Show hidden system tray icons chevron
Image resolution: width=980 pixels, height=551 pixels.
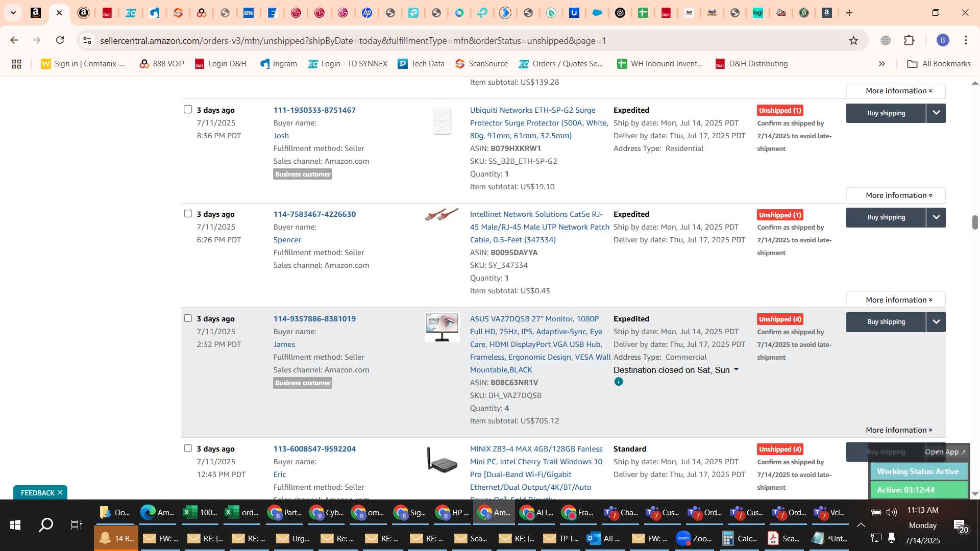pyautogui.click(x=861, y=525)
